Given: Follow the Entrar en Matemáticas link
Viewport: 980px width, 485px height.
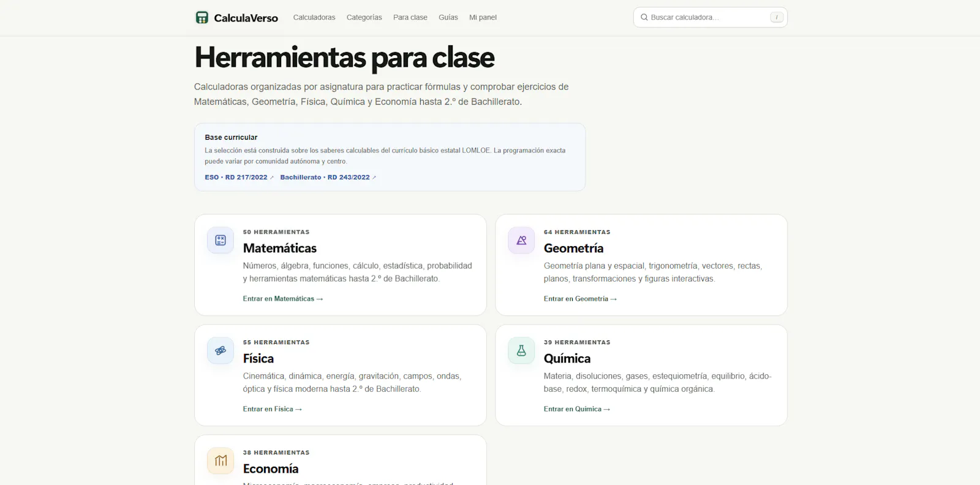Looking at the screenshot, I should [x=283, y=299].
